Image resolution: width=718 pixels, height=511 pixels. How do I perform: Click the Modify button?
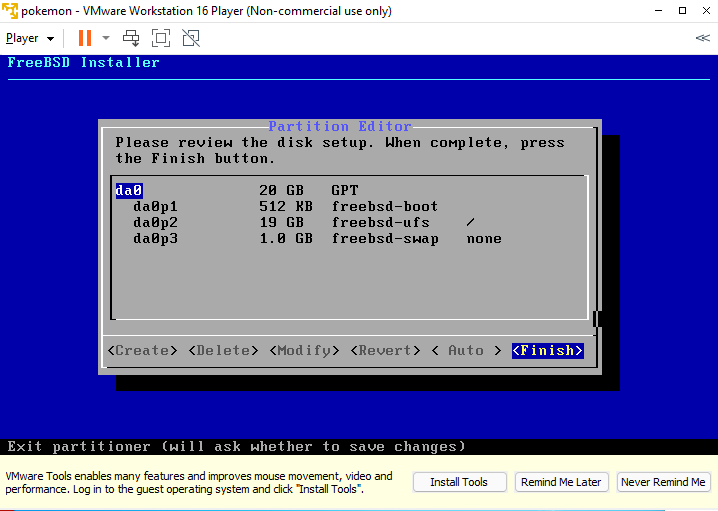305,351
